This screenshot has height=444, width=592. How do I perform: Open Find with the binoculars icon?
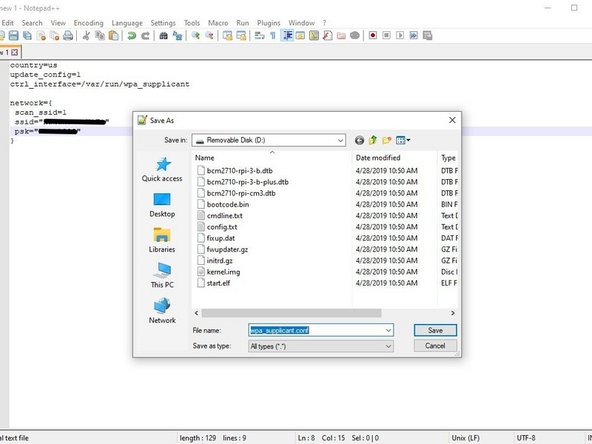point(163,35)
